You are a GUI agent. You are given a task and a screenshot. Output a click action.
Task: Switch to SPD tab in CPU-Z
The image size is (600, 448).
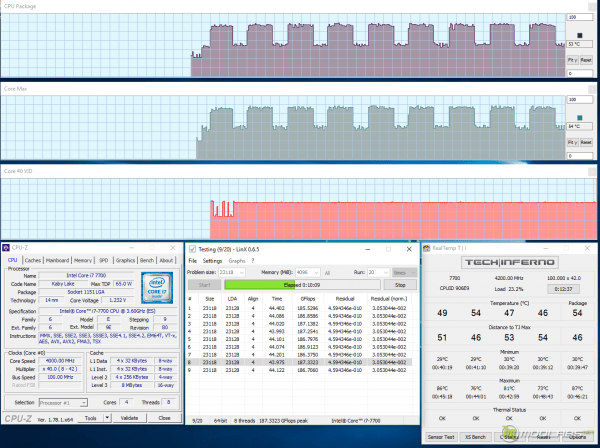(x=104, y=260)
